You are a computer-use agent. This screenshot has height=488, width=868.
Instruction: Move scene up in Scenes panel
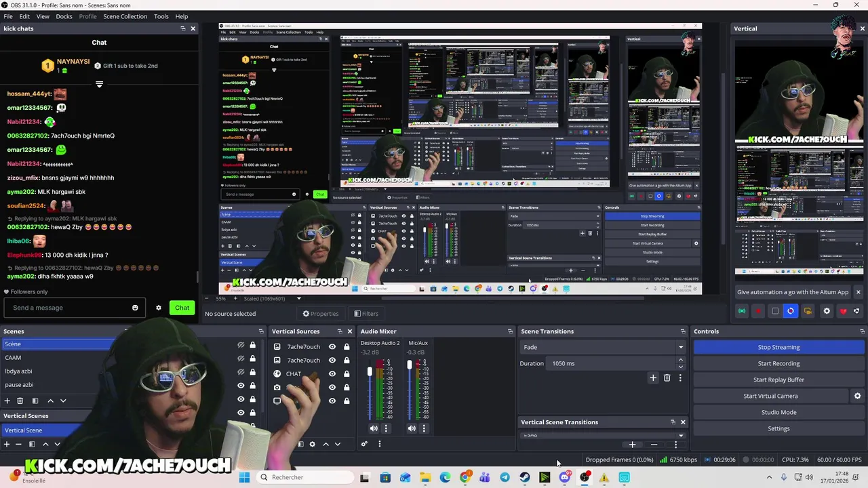tap(50, 401)
